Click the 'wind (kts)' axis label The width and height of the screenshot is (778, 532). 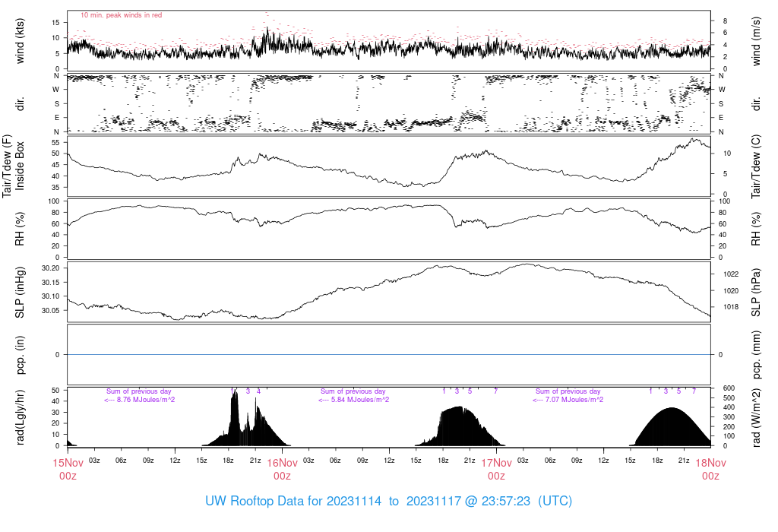[20, 41]
